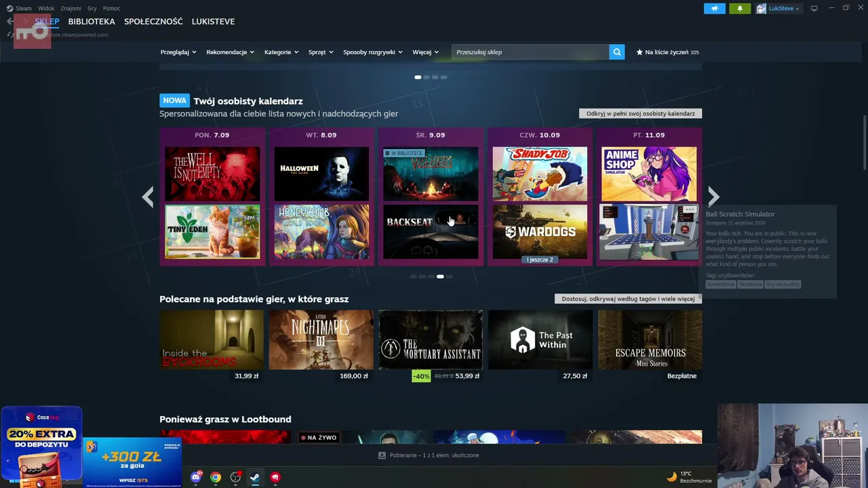Click 'Odkryj w pełni swój osobisty kalendarz' button
Viewport: 868px width, 488px height.
[x=640, y=114]
